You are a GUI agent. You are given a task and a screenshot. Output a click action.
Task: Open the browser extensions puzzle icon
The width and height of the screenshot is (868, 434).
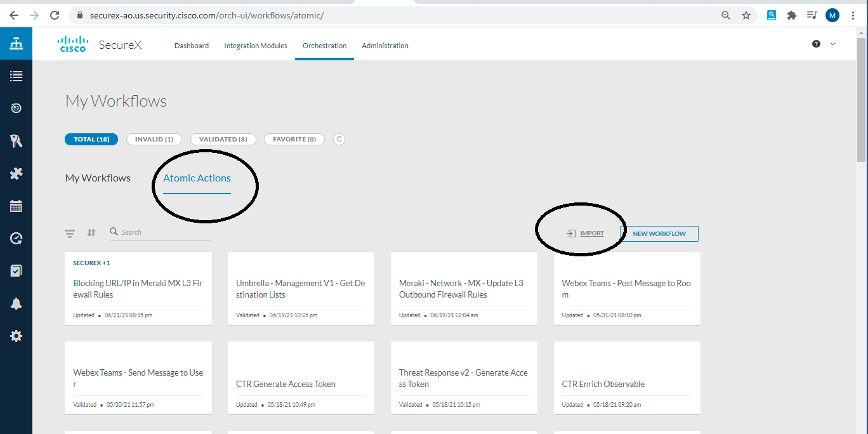coord(792,15)
